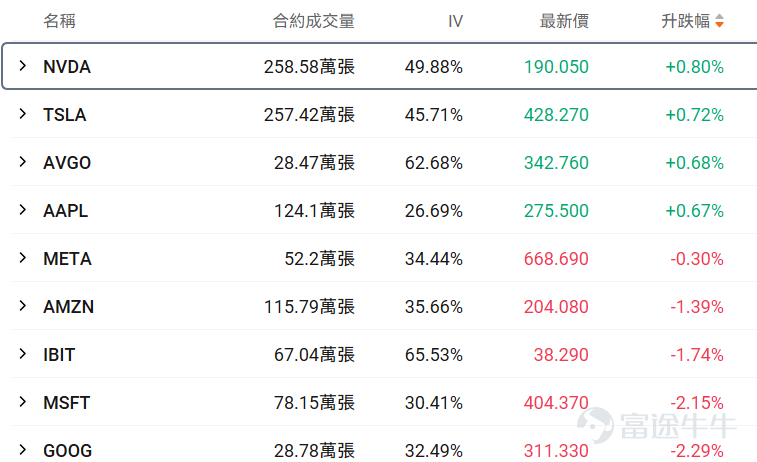Click IBIT latest price 38.290
The width and height of the screenshot is (757, 462).
[x=561, y=355]
